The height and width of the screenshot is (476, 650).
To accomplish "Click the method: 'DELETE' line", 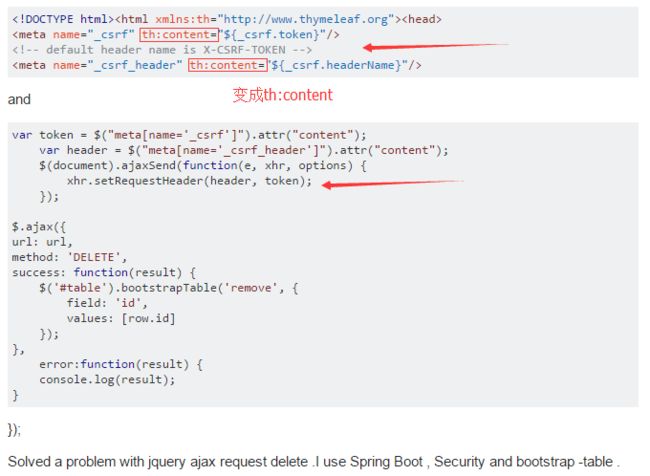I will tap(69, 257).
